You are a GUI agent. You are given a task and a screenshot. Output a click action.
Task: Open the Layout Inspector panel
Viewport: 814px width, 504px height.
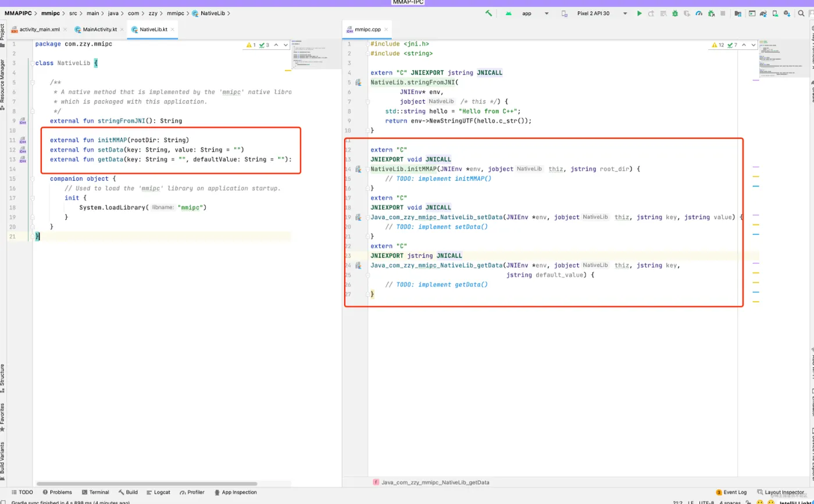point(780,492)
